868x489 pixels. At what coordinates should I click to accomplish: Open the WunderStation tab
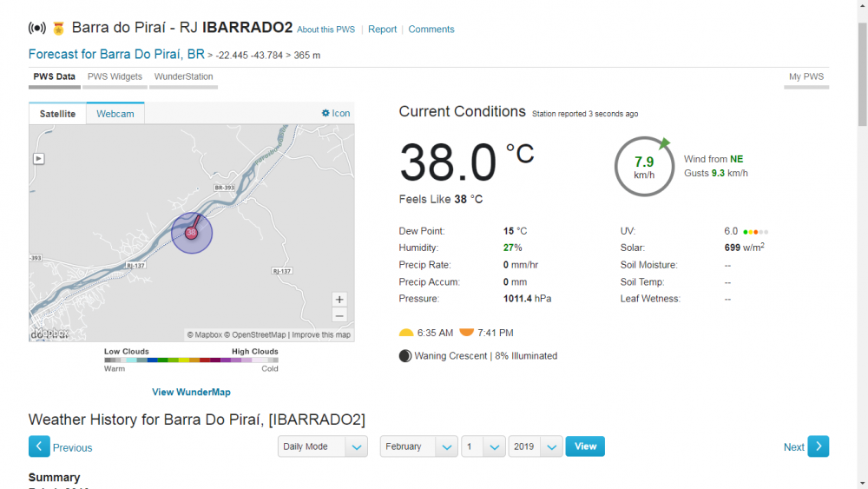(x=183, y=76)
